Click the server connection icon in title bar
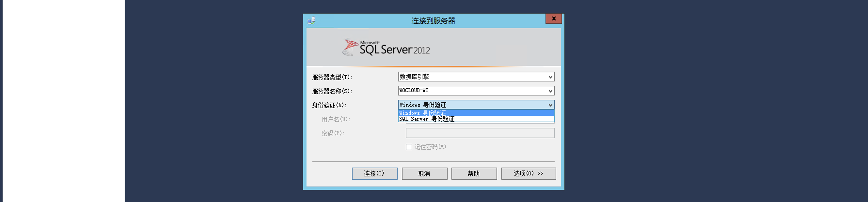 coord(311,21)
